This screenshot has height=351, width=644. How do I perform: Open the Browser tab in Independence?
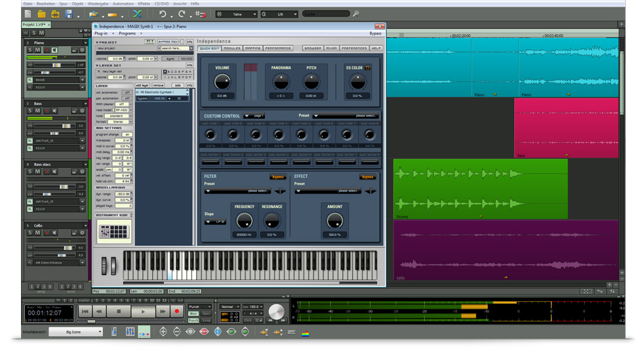(x=313, y=48)
